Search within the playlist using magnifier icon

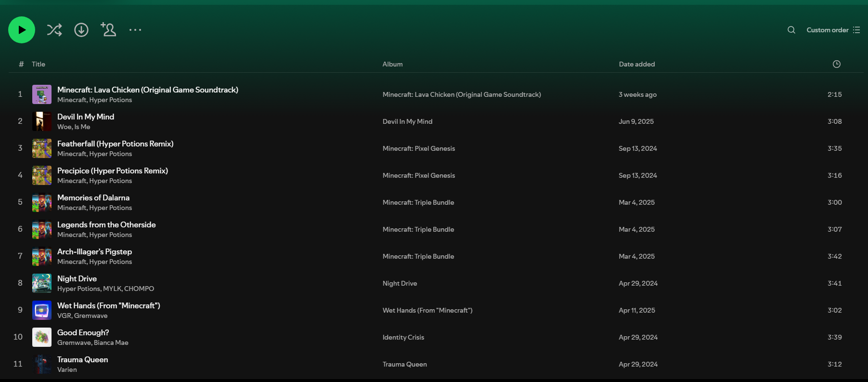tap(791, 30)
